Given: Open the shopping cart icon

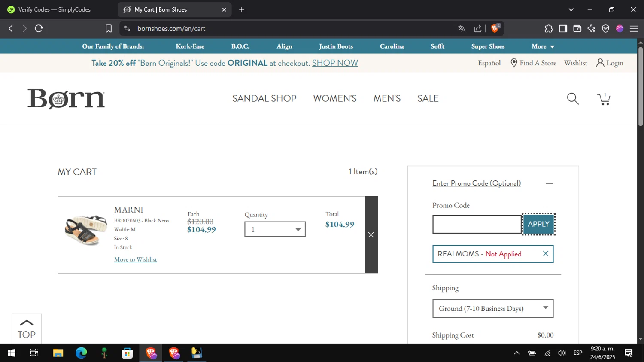Looking at the screenshot, I should point(604,99).
